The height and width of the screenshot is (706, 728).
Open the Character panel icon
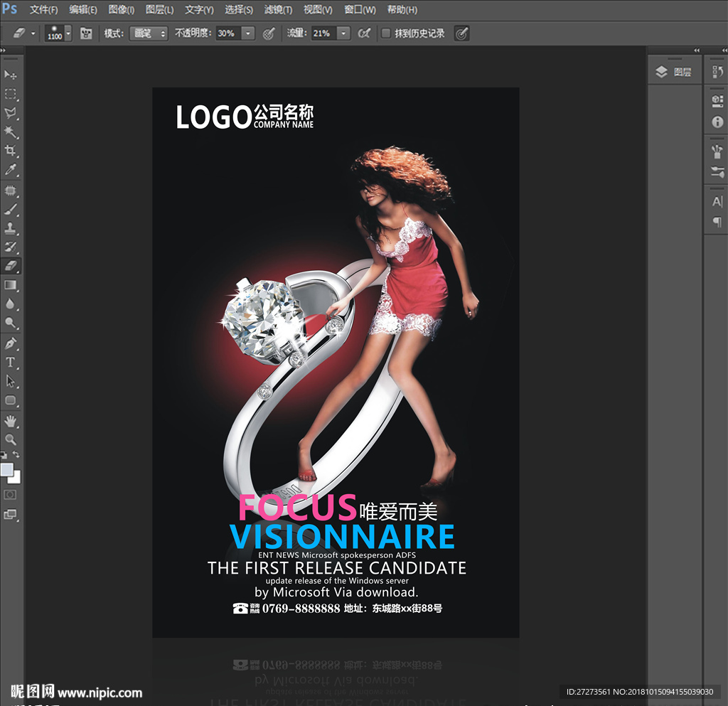(717, 201)
